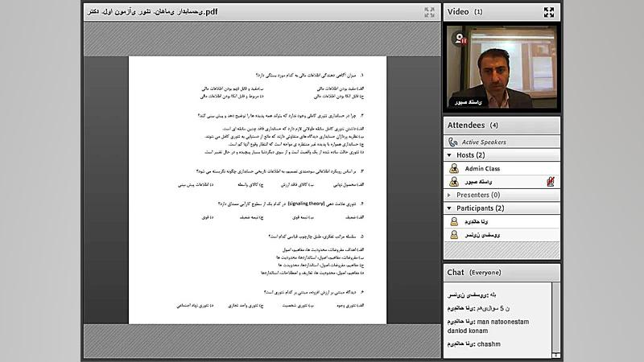This screenshot has width=644, height=362.
Task: Click the chat scroll-down arrow
Action: (x=555, y=356)
